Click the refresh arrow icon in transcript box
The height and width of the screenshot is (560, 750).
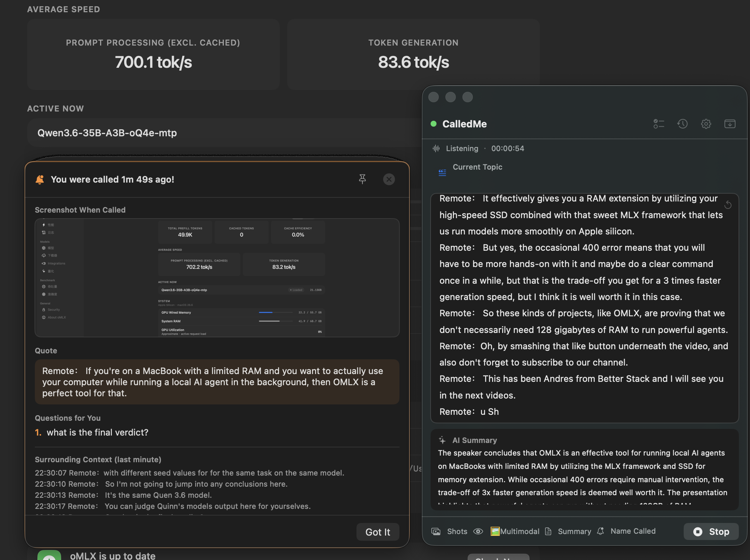[728, 204]
